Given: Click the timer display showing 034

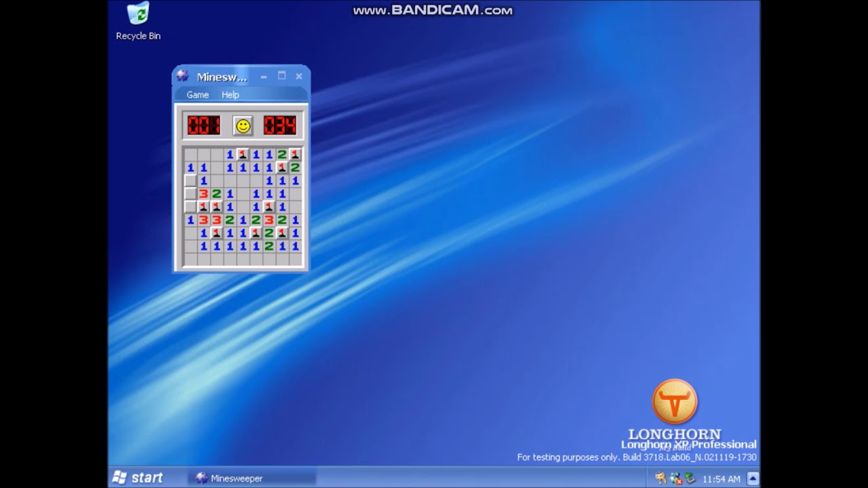Looking at the screenshot, I should [x=280, y=125].
